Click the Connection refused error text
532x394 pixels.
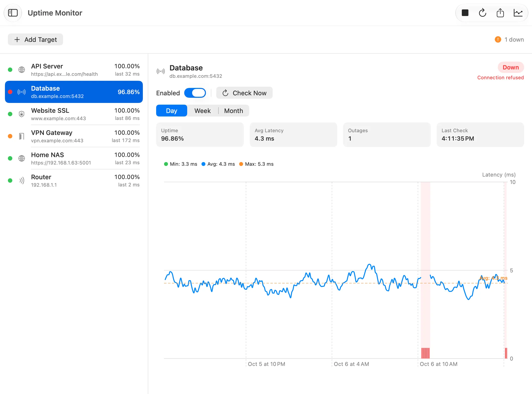coord(500,78)
